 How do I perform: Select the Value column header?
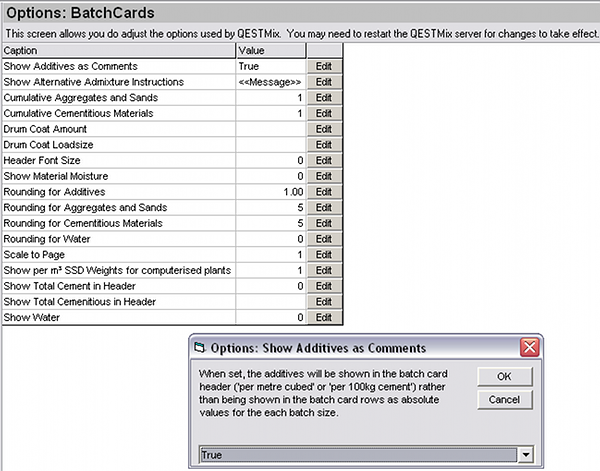[270, 50]
